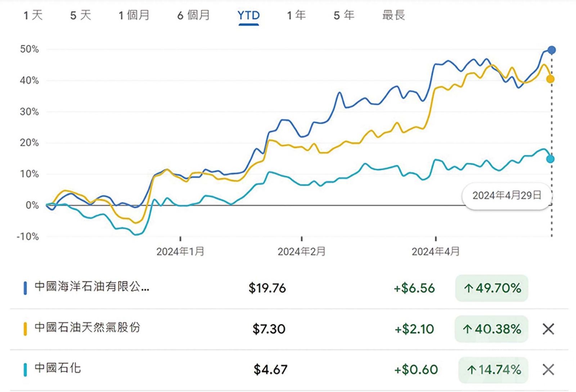Screen dimensions: 576x392
Task: Open the 中國石化 stock row
Action: [58, 369]
